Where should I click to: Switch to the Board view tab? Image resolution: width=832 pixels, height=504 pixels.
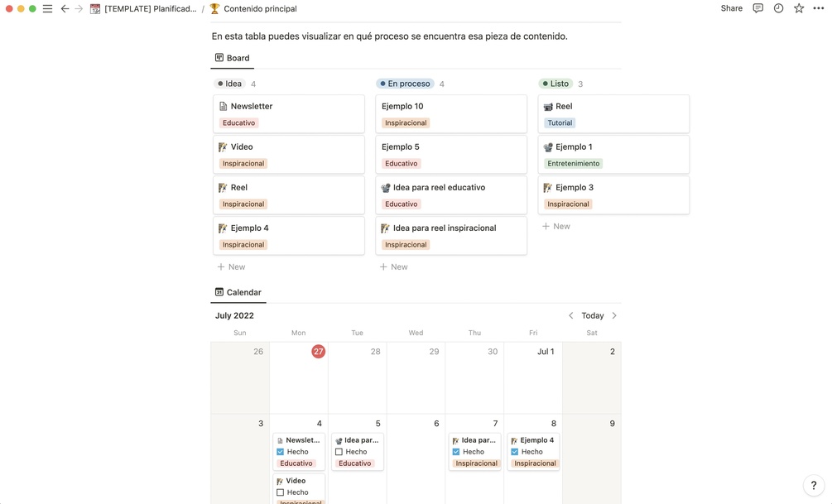(232, 58)
